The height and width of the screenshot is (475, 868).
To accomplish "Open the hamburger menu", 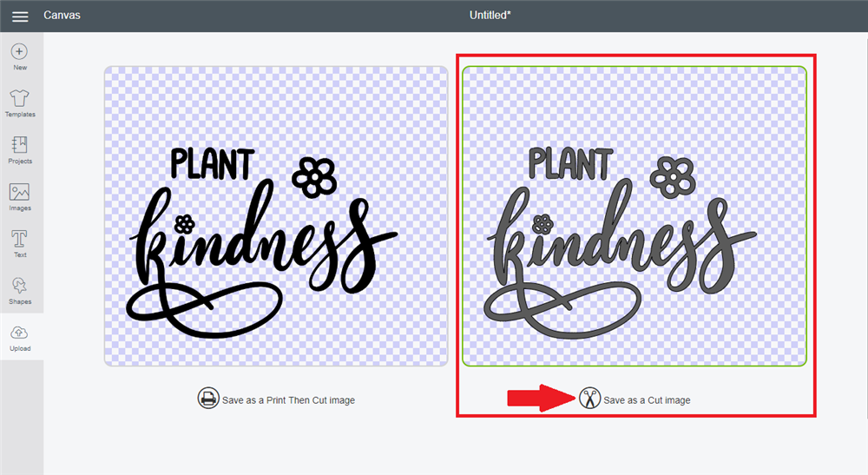I will coord(20,16).
